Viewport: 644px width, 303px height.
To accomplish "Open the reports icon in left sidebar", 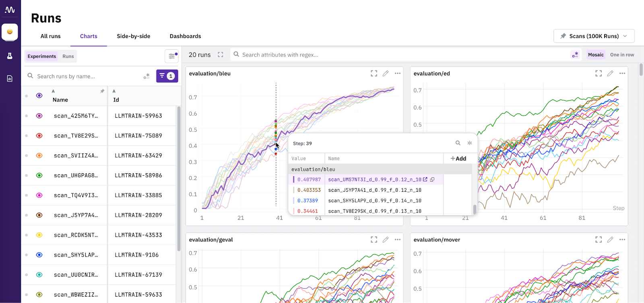I will coord(10,79).
